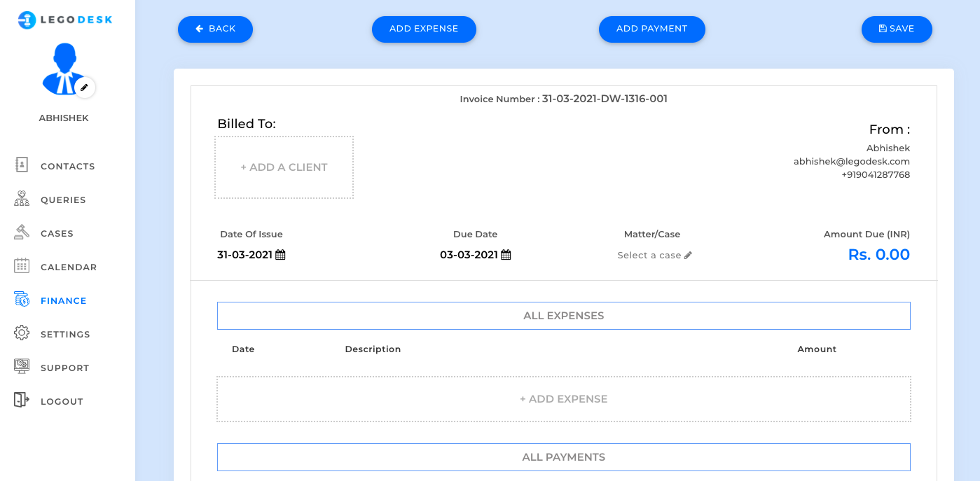Click the Finance coins icon

click(22, 300)
